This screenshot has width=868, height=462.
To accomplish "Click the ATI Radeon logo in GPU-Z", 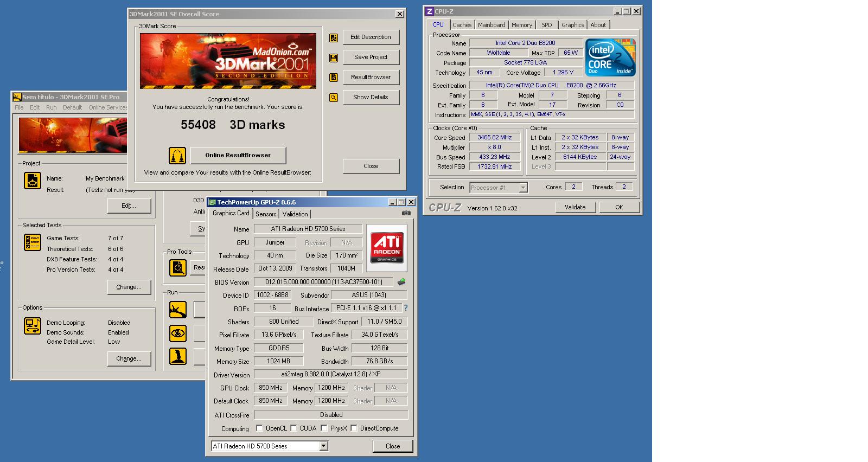I will 387,247.
